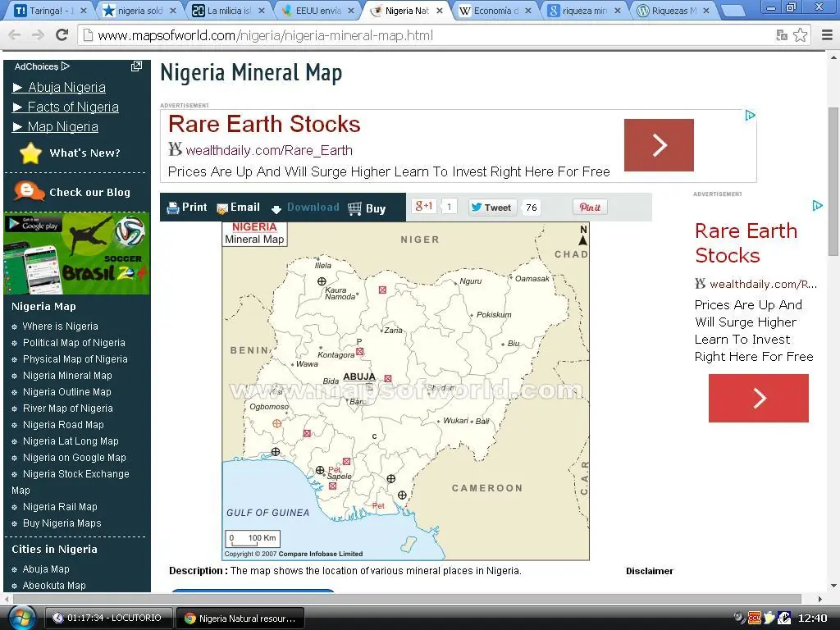Open Nigeria Rail Map link
The width and height of the screenshot is (840, 630).
click(60, 507)
